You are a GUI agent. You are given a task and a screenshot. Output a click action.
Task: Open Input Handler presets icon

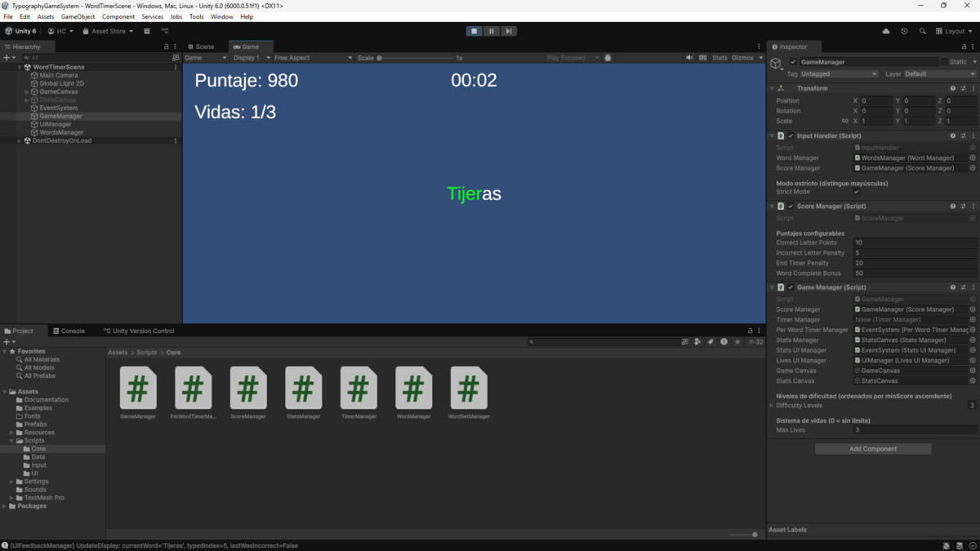click(963, 136)
